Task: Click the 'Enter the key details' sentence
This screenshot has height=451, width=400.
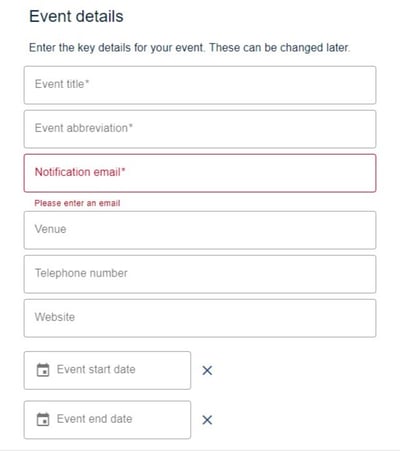Action: tap(116, 48)
